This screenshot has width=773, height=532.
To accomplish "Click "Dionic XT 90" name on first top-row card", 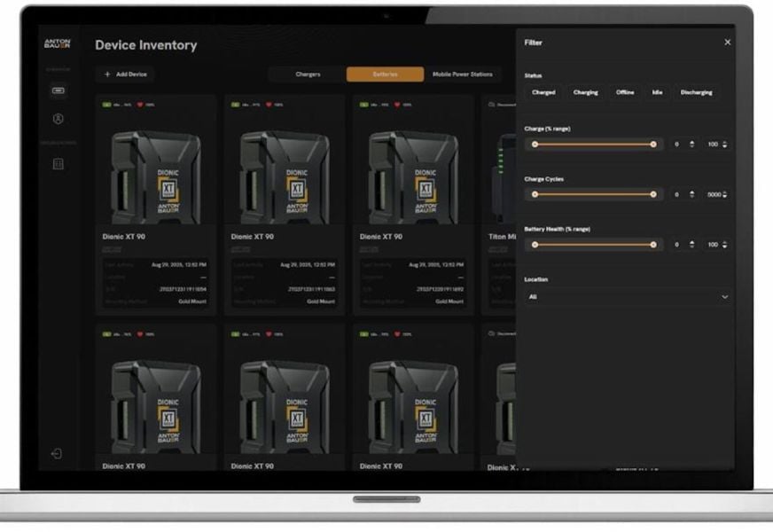I will click(124, 237).
